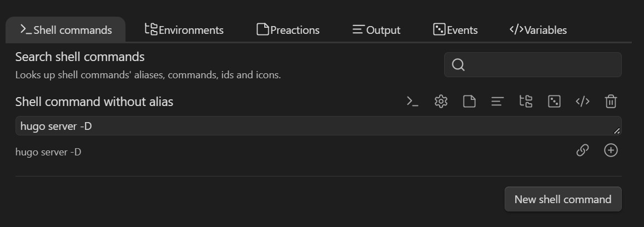This screenshot has height=227, width=644.
Task: Copy shell command link with chain icon
Action: (582, 150)
